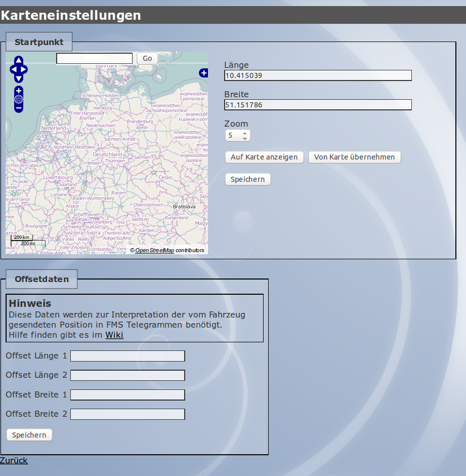Zoom to world extent globe icon
The height and width of the screenshot is (476, 466).
coord(19,99)
